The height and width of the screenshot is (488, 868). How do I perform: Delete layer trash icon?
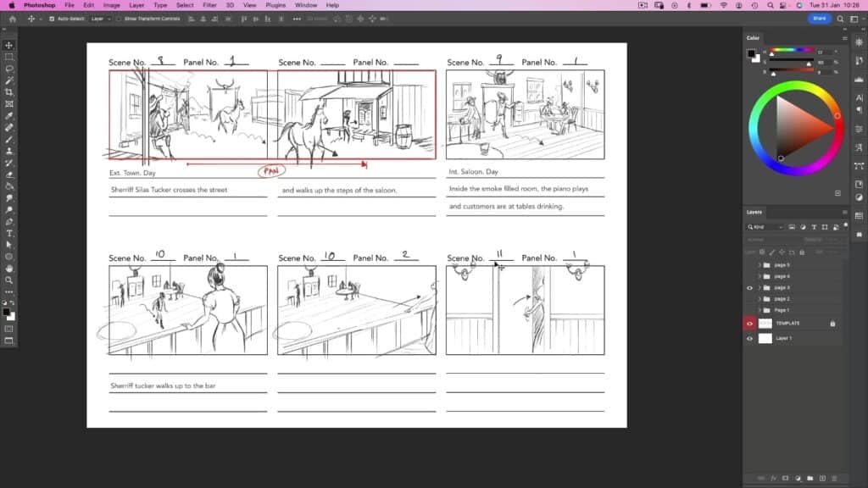click(x=834, y=478)
